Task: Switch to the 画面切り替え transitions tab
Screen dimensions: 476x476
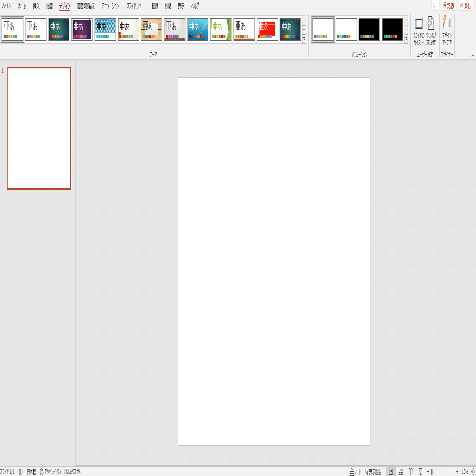Action: point(86,6)
